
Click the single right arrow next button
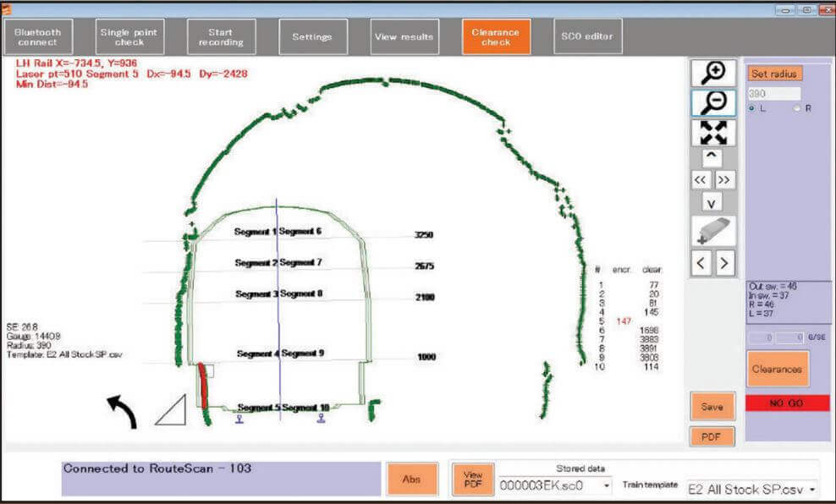(x=724, y=263)
